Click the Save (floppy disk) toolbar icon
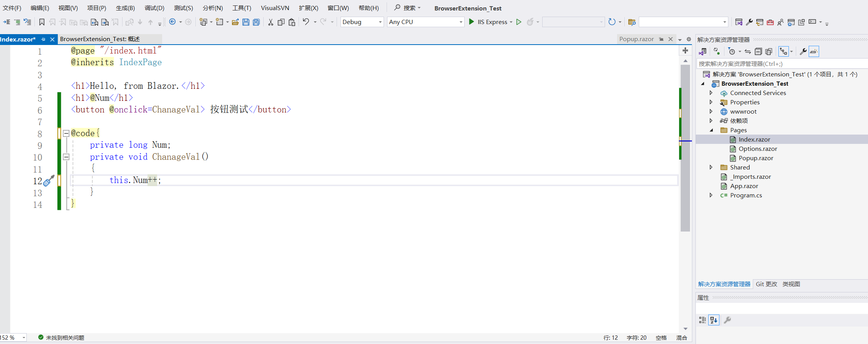The width and height of the screenshot is (868, 344). 246,22
